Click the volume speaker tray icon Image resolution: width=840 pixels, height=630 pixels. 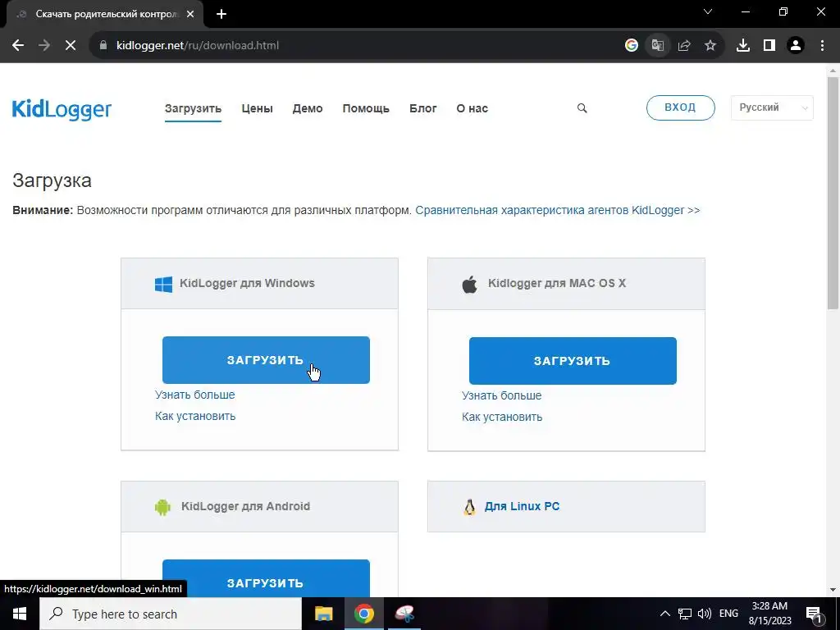pos(705,614)
